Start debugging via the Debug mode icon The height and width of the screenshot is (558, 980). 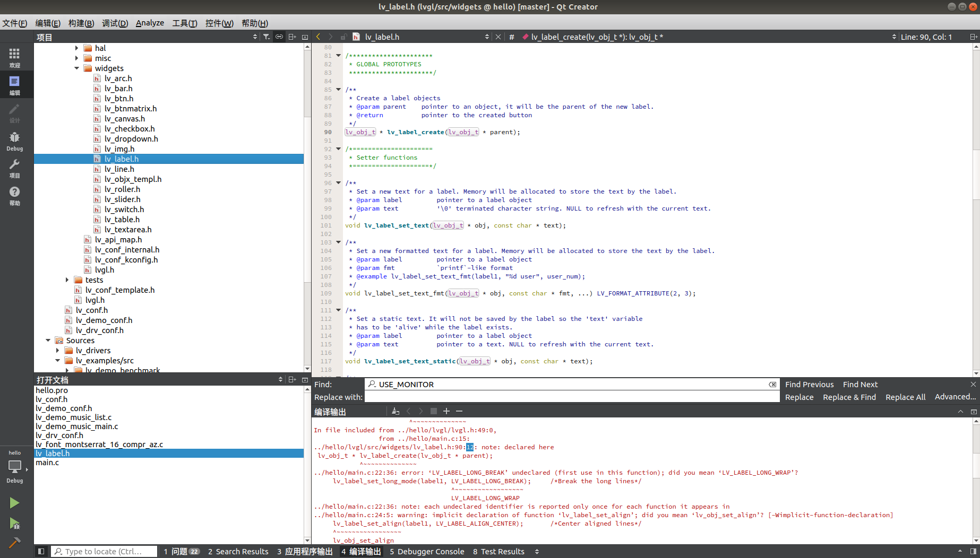pyautogui.click(x=14, y=139)
